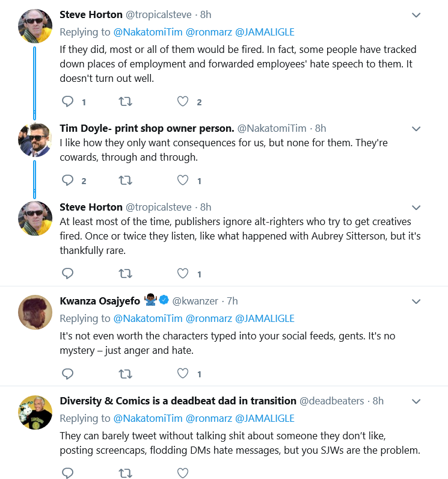Open @NakatomiTim mention in Steve Horton's reply
Screen dimensions: 448x479
(148, 32)
